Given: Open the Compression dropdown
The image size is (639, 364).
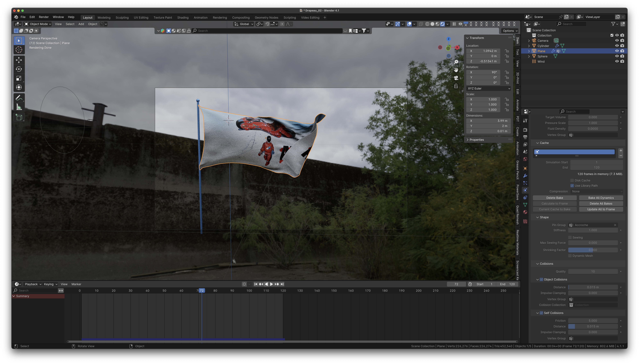Looking at the screenshot, I should pyautogui.click(x=597, y=192).
